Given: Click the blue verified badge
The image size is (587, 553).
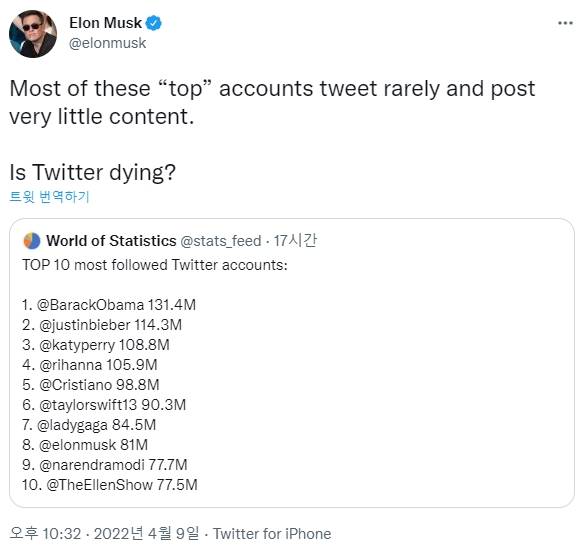Looking at the screenshot, I should (153, 23).
